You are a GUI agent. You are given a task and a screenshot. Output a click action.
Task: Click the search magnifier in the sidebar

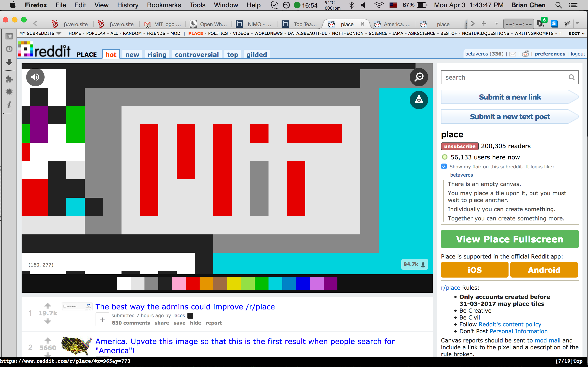pyautogui.click(x=571, y=78)
